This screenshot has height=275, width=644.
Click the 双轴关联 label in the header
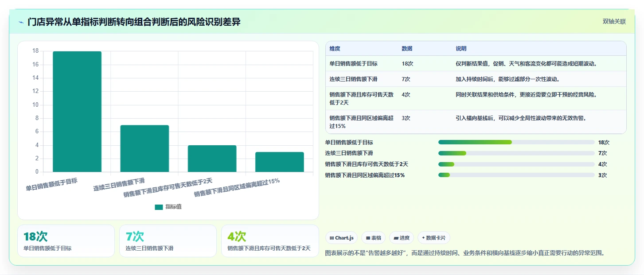point(614,22)
